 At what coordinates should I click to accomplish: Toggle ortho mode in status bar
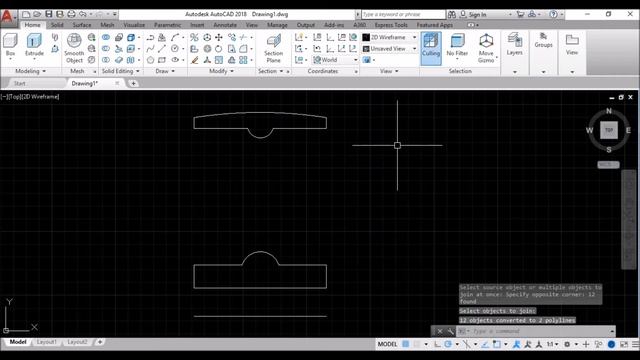click(x=437, y=344)
